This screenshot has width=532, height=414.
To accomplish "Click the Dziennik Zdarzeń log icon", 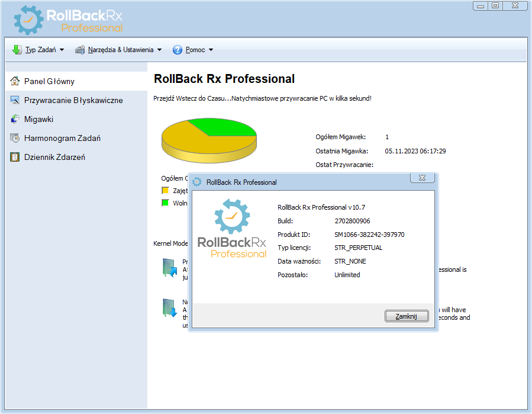I will pyautogui.click(x=15, y=157).
